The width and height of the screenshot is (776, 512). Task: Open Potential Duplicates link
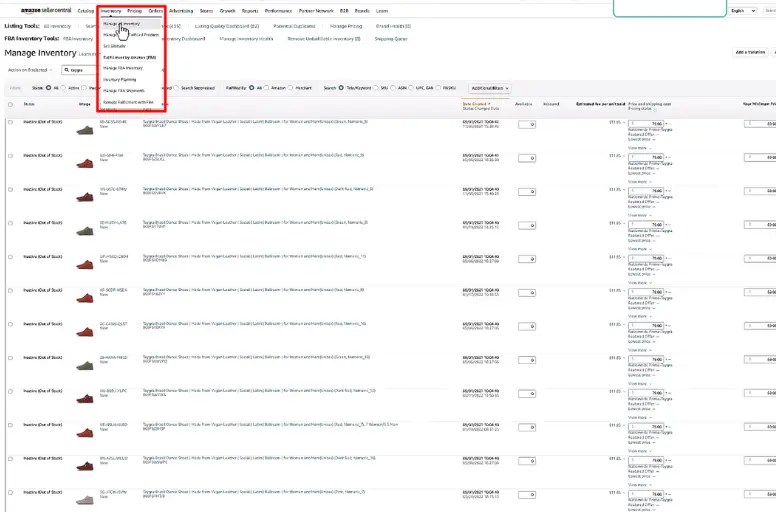tap(294, 26)
